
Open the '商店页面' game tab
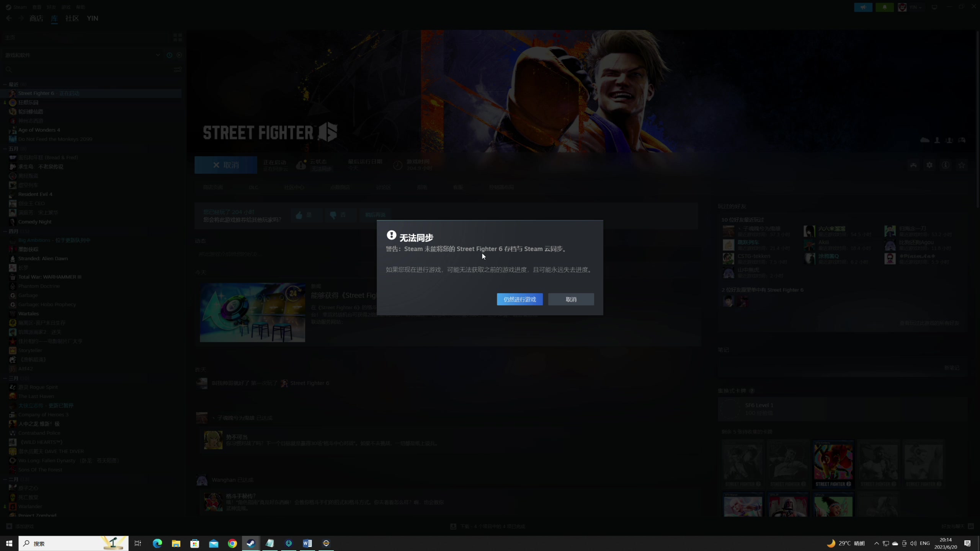tap(213, 187)
